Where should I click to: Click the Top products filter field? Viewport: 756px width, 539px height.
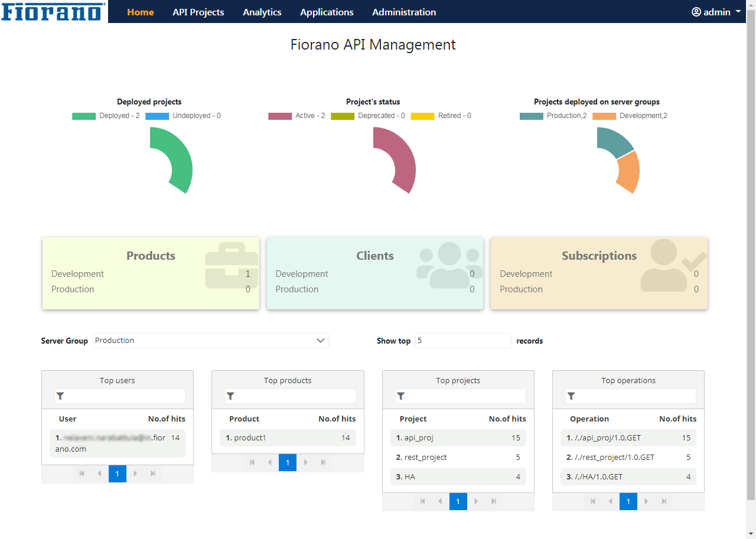(290, 396)
